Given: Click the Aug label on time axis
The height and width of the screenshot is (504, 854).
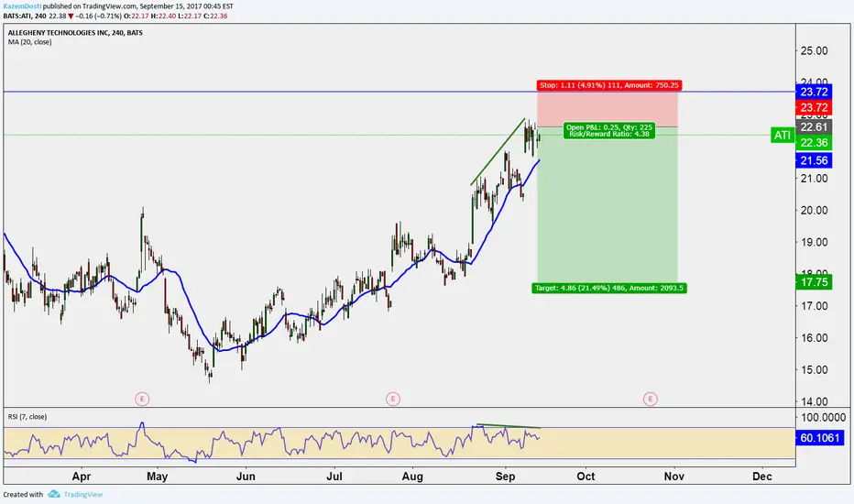Looking at the screenshot, I should [412, 477].
